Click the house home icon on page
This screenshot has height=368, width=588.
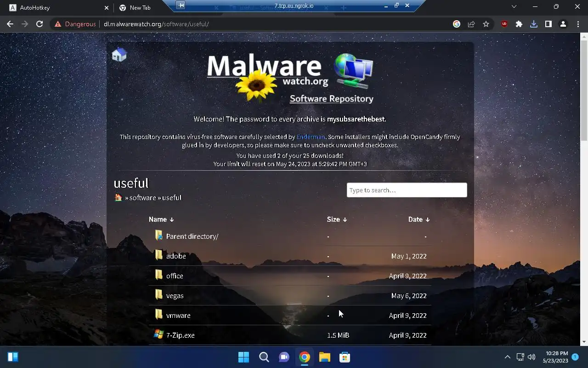[119, 54]
